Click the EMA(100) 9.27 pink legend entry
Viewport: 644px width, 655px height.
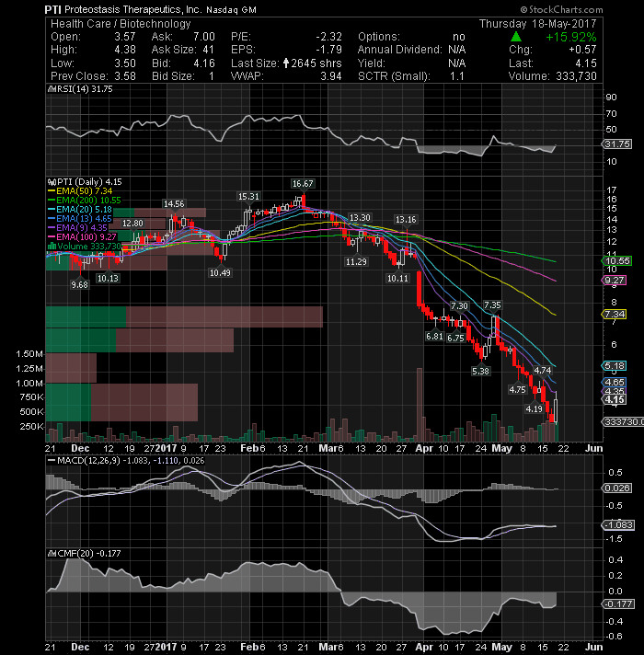click(x=82, y=236)
